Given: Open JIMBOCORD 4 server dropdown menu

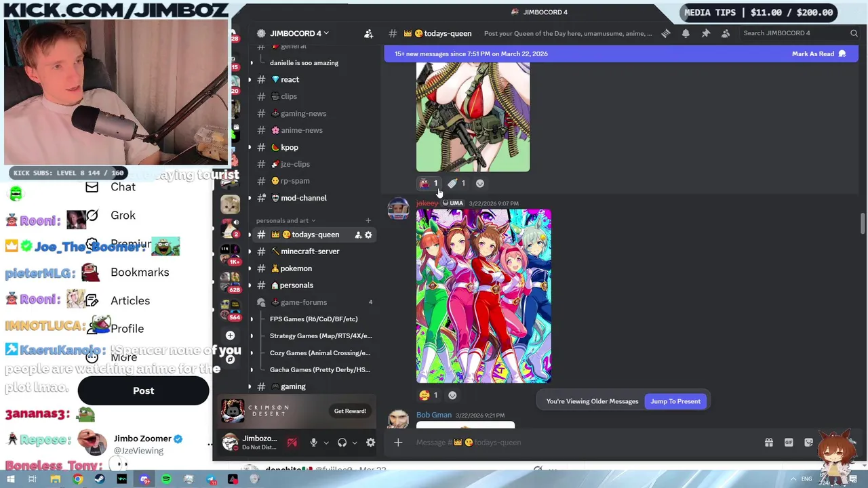Looking at the screenshot, I should pos(298,33).
